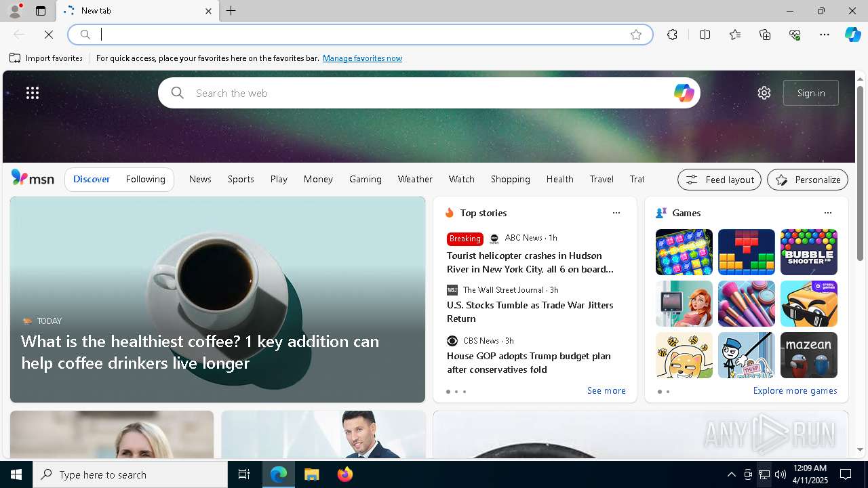The image size is (868, 488).
Task: Open the volume speaker tray icon
Action: click(781, 474)
